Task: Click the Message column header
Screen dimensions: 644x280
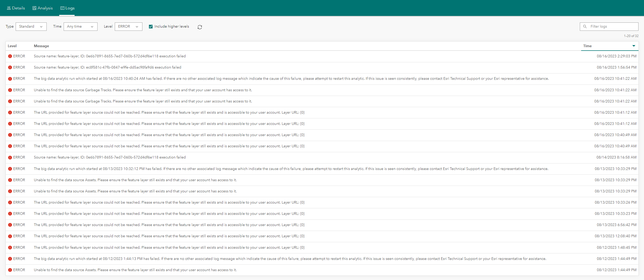Action: click(x=41, y=46)
